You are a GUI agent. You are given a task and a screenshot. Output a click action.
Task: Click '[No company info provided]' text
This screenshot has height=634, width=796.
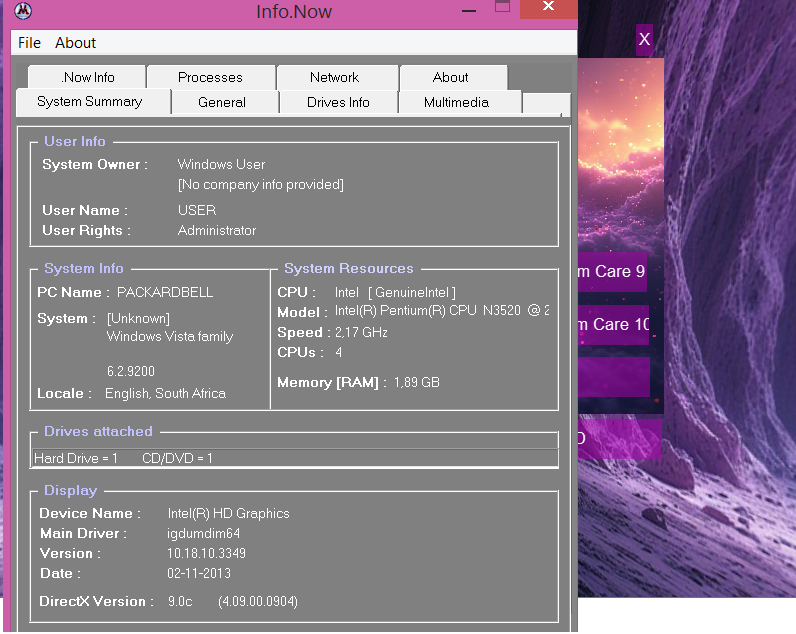[261, 184]
